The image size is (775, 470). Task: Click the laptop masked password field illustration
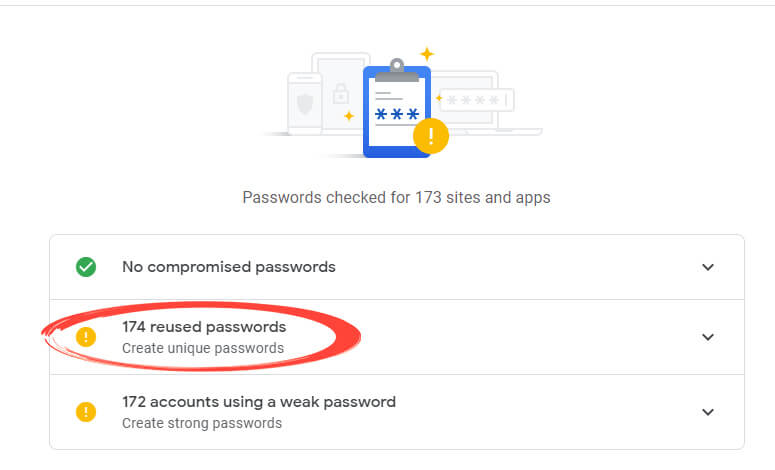477,100
